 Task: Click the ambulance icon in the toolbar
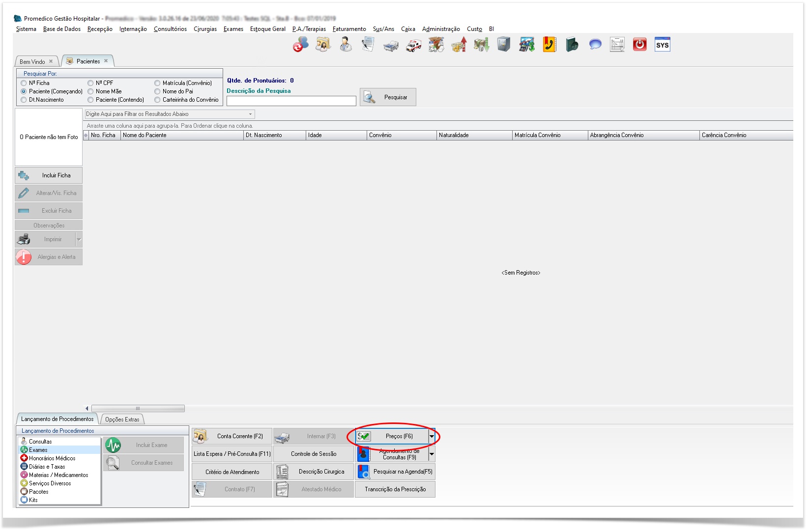coord(413,46)
